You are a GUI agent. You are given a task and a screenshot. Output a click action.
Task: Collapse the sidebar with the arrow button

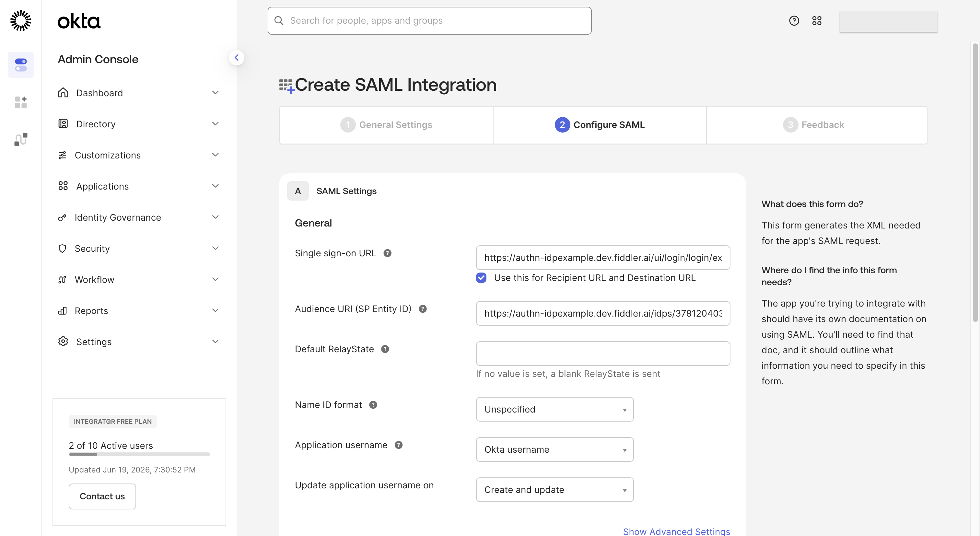coord(237,58)
